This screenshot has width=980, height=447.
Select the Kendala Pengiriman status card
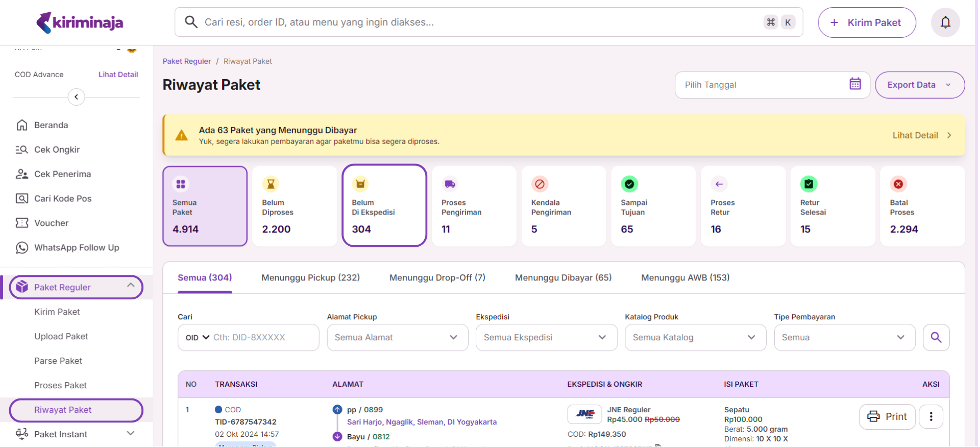point(563,206)
